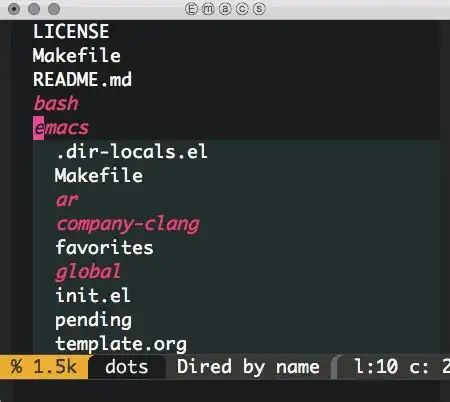Click the read-only % indicator in mode line
The image size is (450, 402).
click(x=16, y=367)
